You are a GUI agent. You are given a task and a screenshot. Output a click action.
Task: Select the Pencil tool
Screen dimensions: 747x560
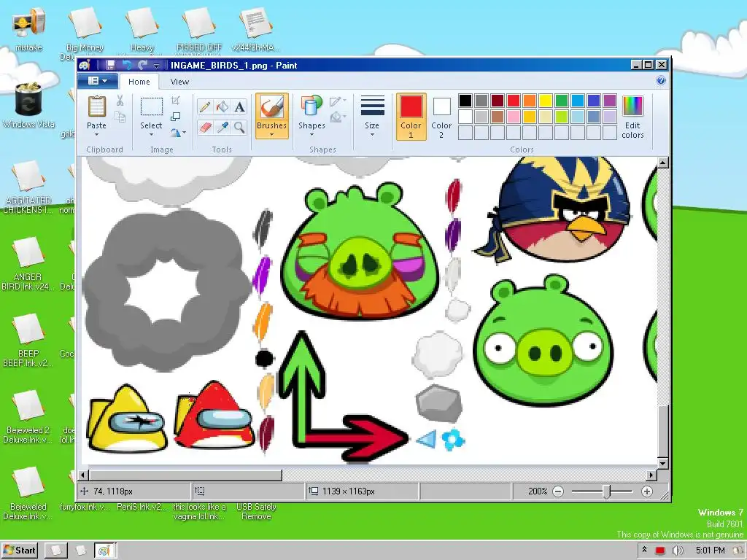(205, 106)
